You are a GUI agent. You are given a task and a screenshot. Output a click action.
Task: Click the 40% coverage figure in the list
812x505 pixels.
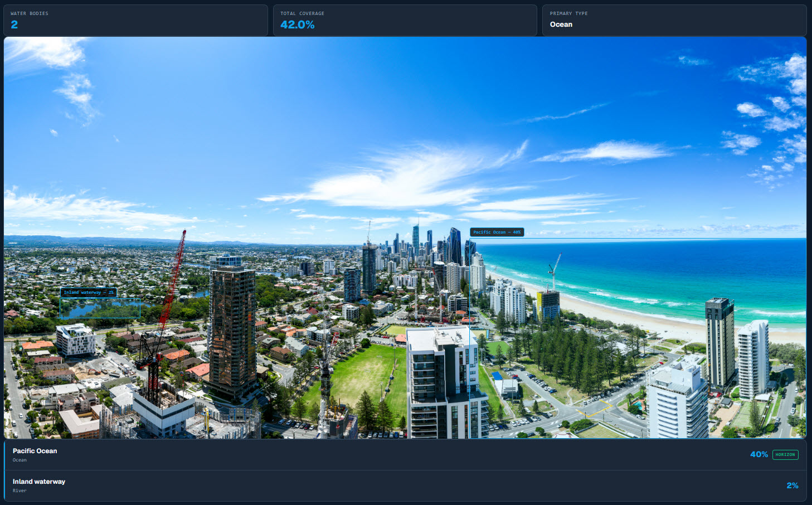point(759,455)
